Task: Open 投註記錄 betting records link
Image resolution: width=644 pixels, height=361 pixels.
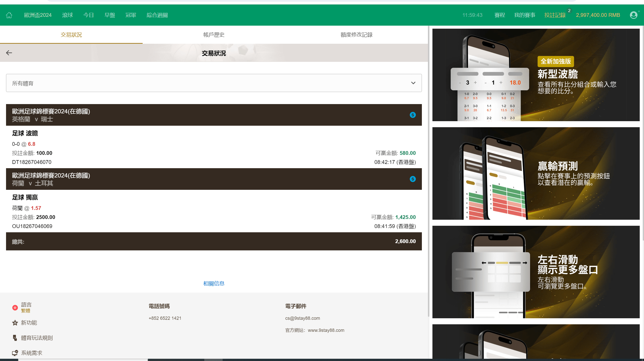Action: 555,15
